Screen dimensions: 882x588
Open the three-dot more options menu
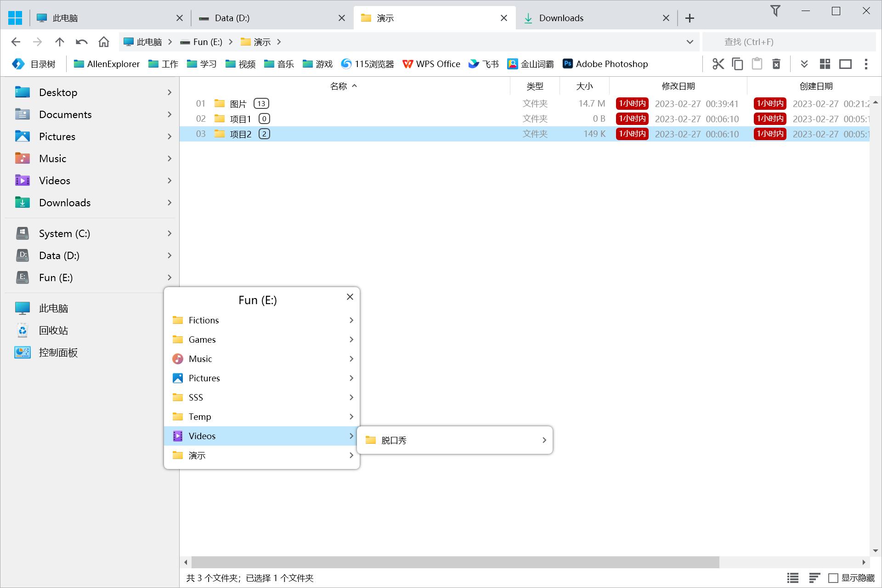pos(866,64)
